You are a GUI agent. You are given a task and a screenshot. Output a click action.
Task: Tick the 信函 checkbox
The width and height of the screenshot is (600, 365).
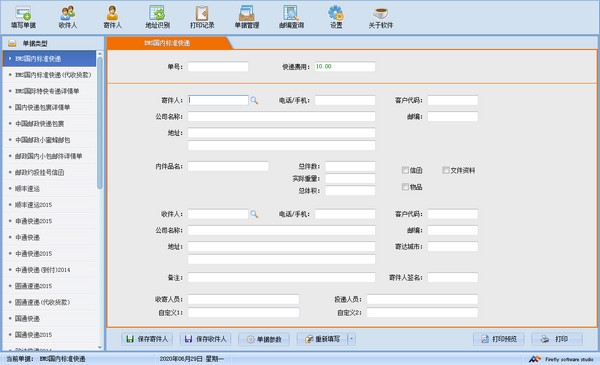tap(405, 170)
